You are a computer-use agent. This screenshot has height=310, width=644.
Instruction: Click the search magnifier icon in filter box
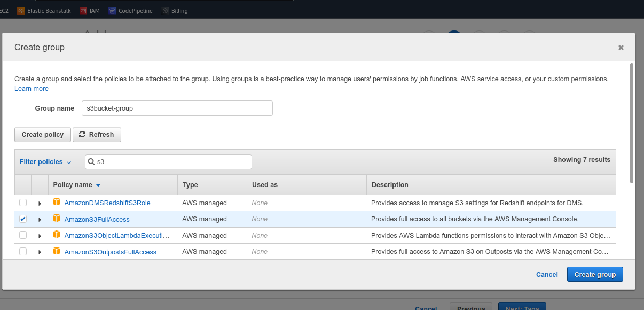pos(92,162)
